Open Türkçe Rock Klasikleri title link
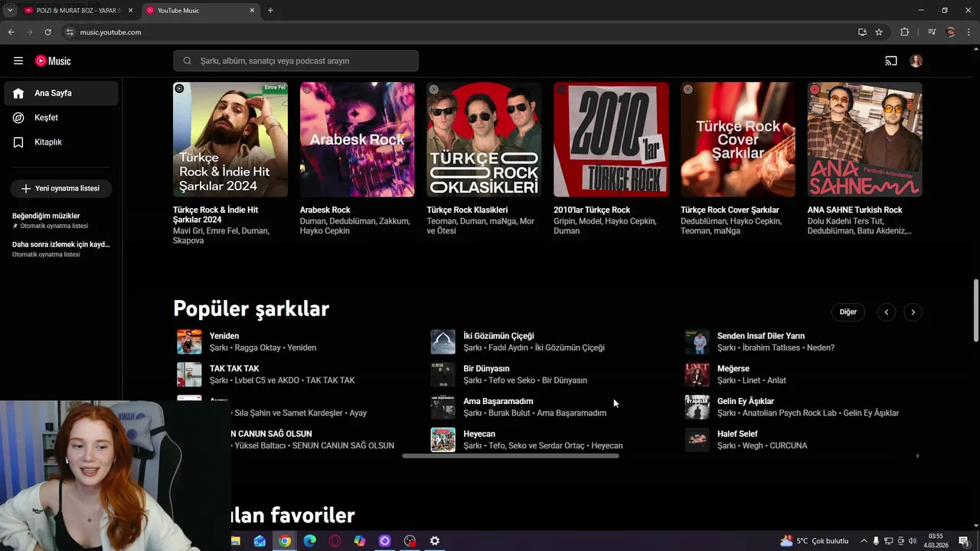 [467, 210]
